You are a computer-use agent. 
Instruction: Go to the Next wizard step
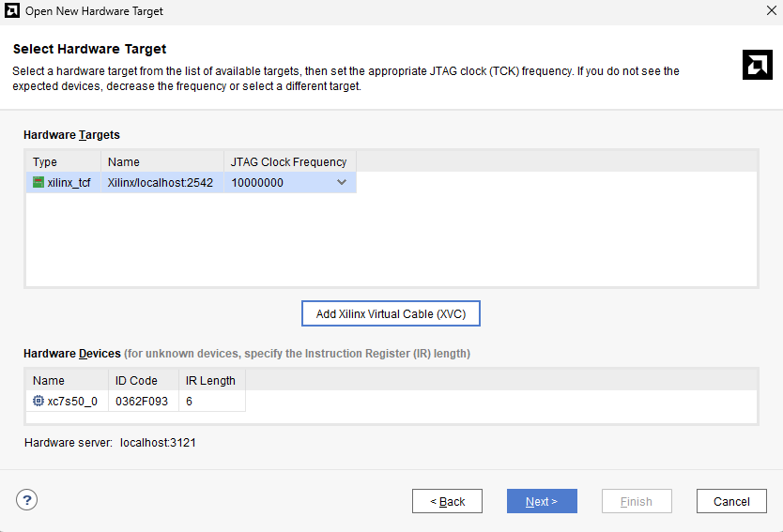tap(542, 501)
